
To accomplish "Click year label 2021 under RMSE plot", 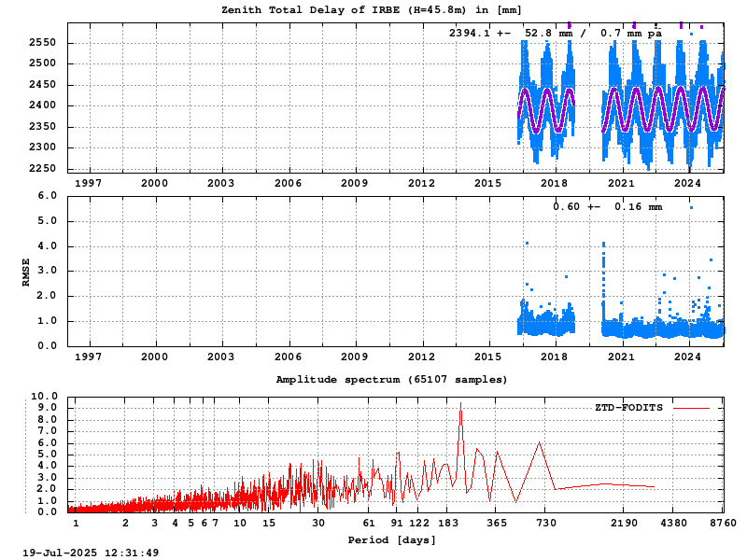I will tap(621, 357).
